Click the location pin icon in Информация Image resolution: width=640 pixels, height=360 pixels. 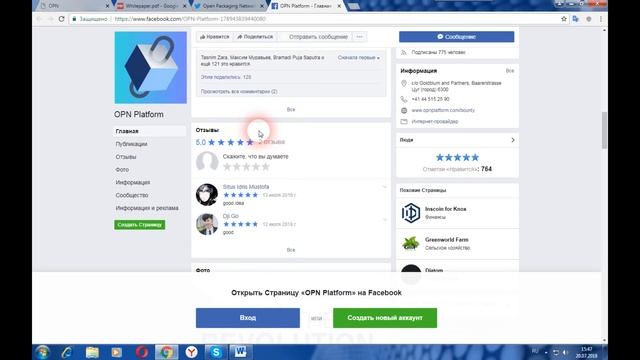pyautogui.click(x=404, y=83)
